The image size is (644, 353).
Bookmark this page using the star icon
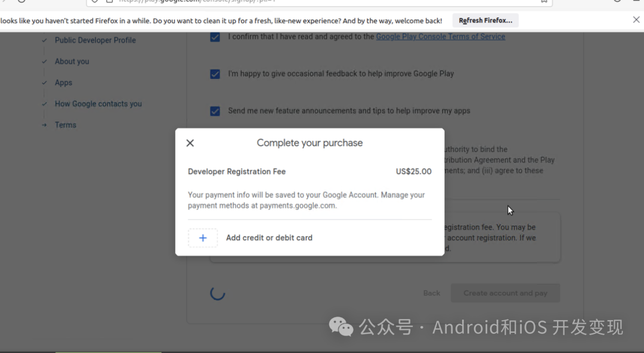click(544, 2)
